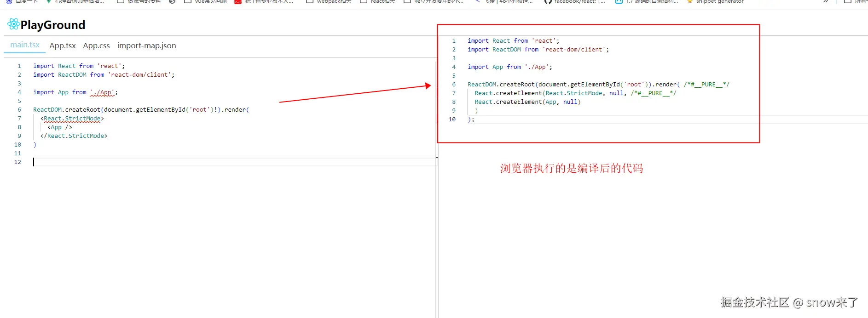Image resolution: width=868 pixels, height=318 pixels.
Task: Open the import-map.json tab
Action: (x=146, y=45)
